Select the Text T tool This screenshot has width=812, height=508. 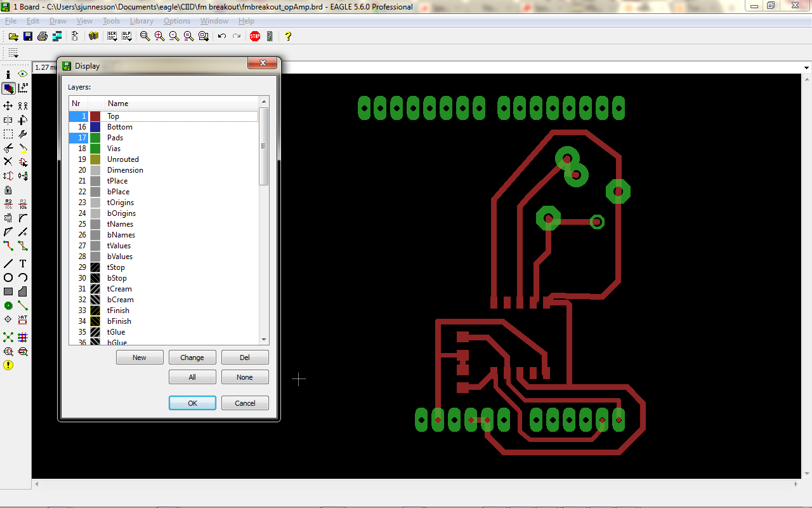23,264
